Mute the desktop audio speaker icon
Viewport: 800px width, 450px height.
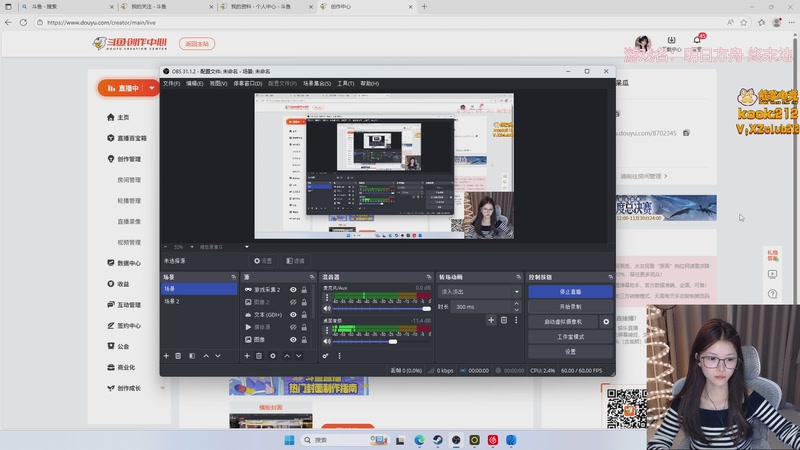(x=327, y=341)
